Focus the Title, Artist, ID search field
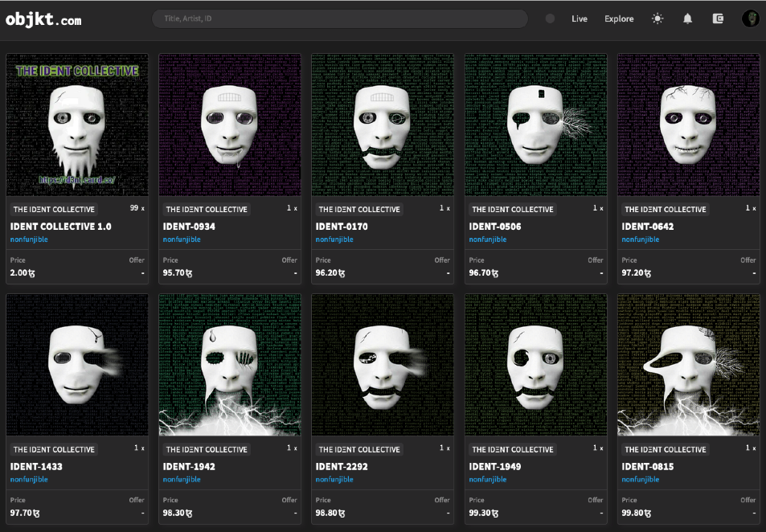 pyautogui.click(x=339, y=18)
